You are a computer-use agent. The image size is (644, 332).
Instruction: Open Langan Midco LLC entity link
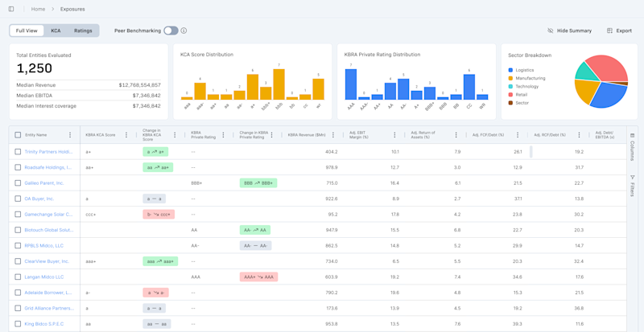[x=44, y=277]
